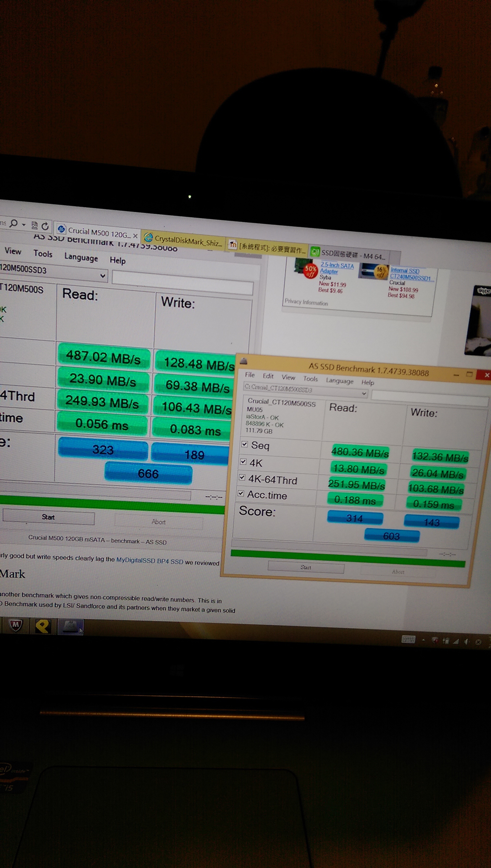Click the browser search magnifier icon

coord(14,223)
